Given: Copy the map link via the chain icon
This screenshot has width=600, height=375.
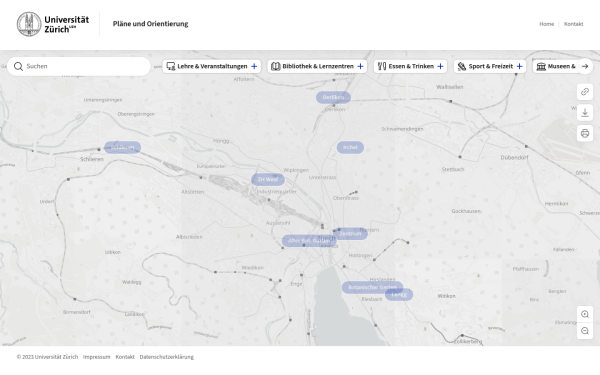Looking at the screenshot, I should (x=585, y=92).
